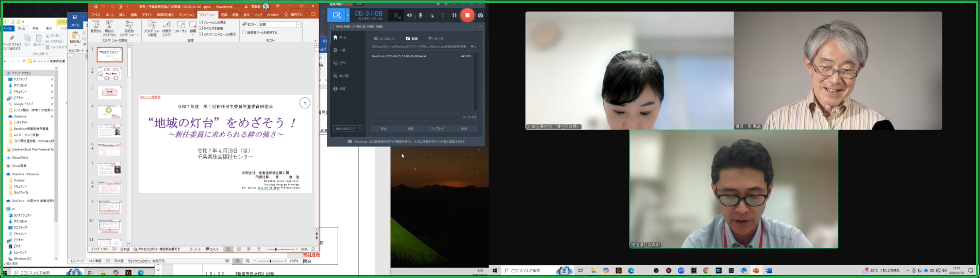Viewport: 980px width, 278px height.
Task: Click the Bandicam 日付順 sort option
Action: (469, 117)
